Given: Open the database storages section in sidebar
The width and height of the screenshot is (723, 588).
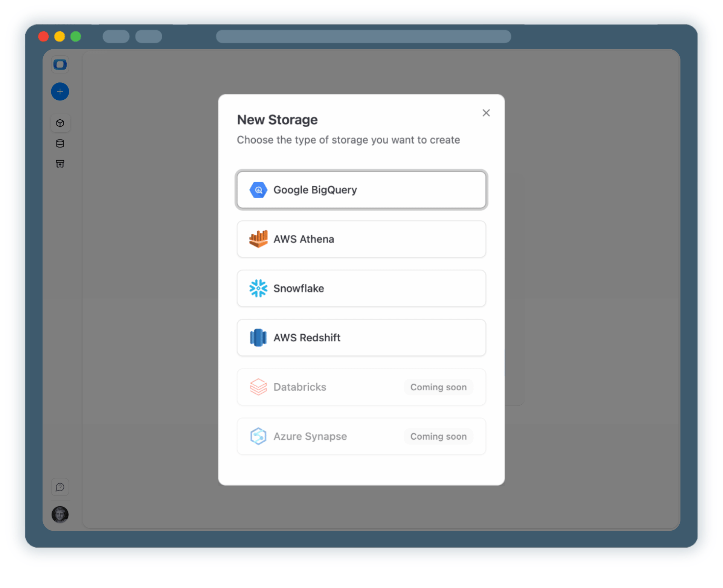Looking at the screenshot, I should pyautogui.click(x=60, y=143).
